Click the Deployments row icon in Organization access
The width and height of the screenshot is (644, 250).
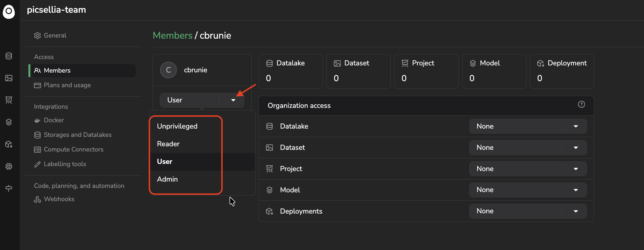(269, 211)
